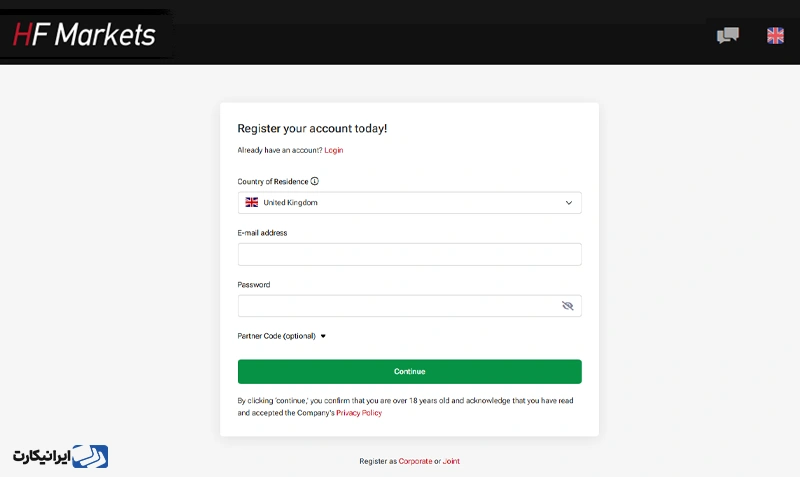
Task: Register as Joint link
Action: (x=451, y=461)
